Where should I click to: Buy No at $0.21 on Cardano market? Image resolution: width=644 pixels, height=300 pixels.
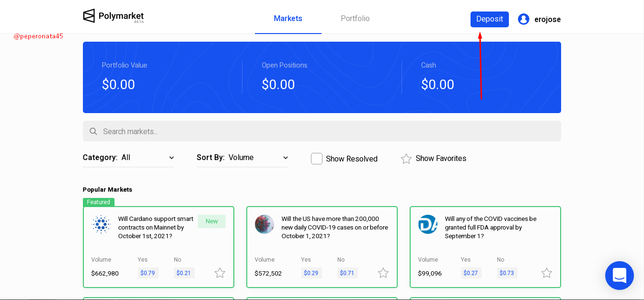pos(184,273)
